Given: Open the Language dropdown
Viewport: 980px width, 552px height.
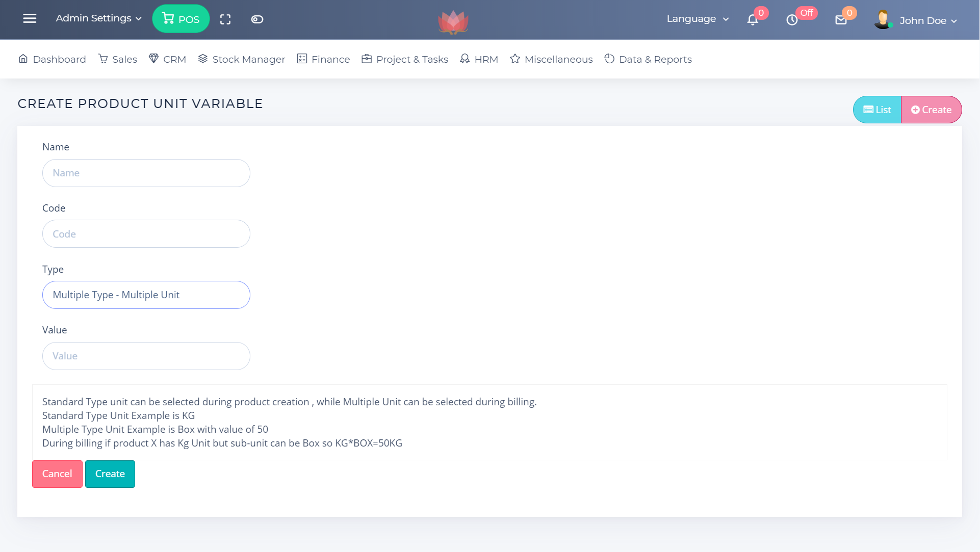Looking at the screenshot, I should 698,19.
